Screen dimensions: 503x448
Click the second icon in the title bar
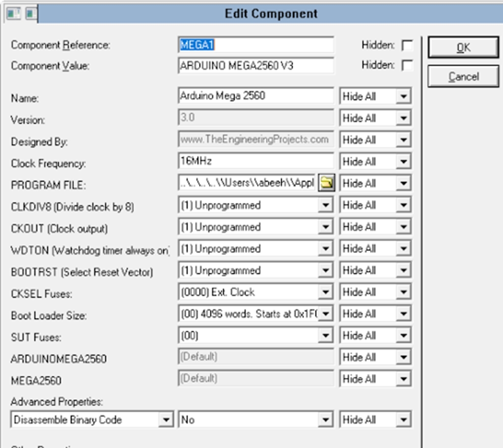(31, 14)
